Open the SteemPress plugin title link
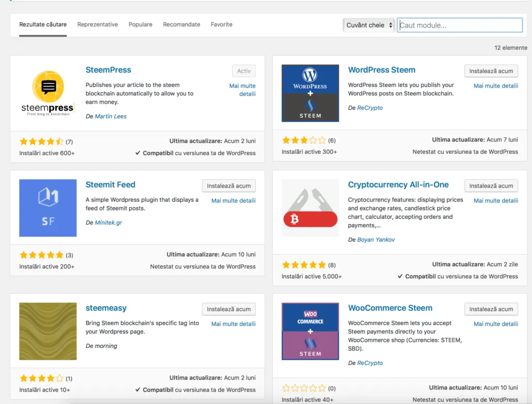 tap(108, 70)
